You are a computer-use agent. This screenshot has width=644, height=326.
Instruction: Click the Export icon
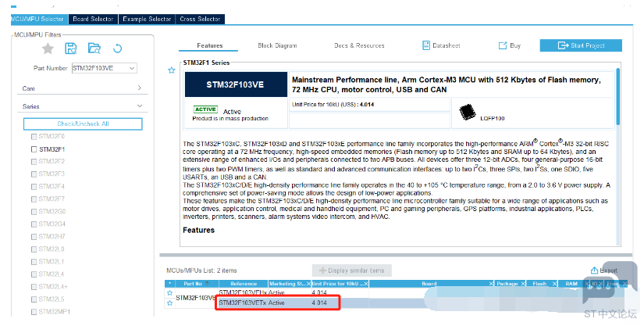[594, 270]
